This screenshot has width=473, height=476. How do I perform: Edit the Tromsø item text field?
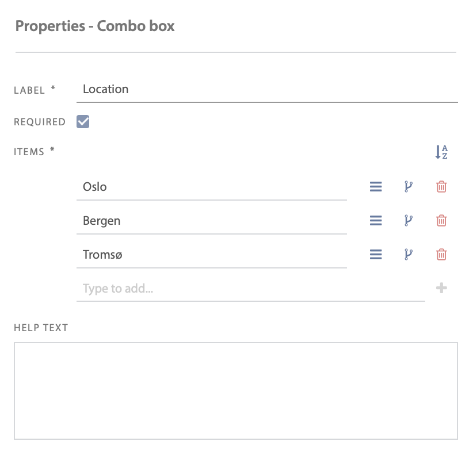point(211,255)
